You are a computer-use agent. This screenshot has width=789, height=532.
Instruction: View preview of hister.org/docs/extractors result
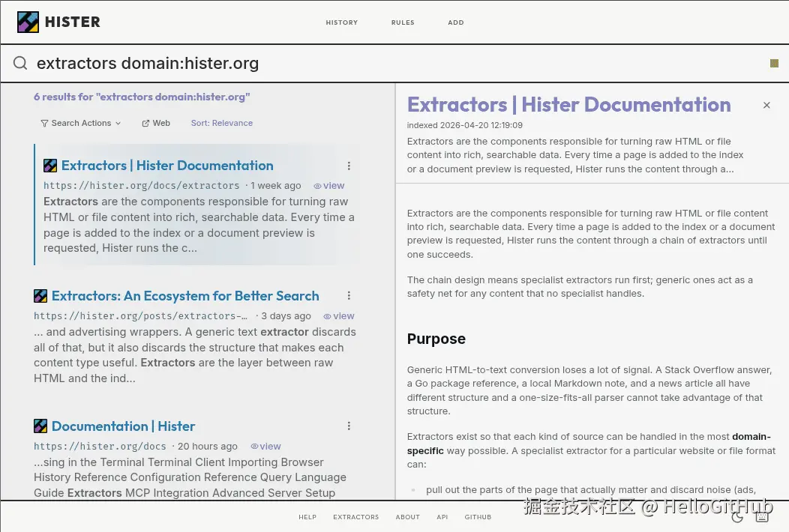[329, 186]
